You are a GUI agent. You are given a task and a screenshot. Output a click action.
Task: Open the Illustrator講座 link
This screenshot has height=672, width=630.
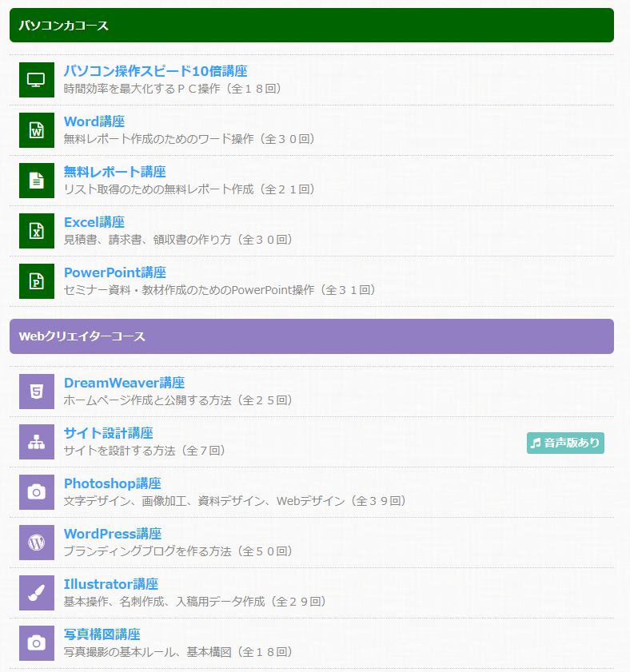click(x=111, y=584)
